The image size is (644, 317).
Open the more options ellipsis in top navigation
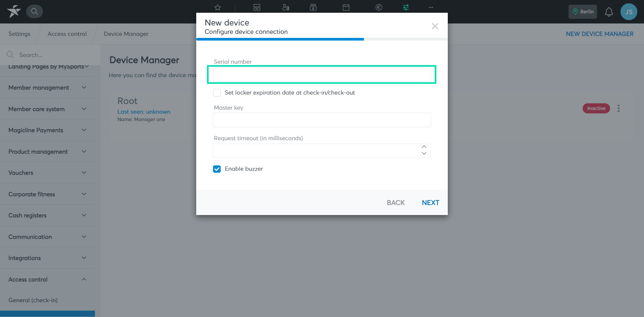pos(431,7)
